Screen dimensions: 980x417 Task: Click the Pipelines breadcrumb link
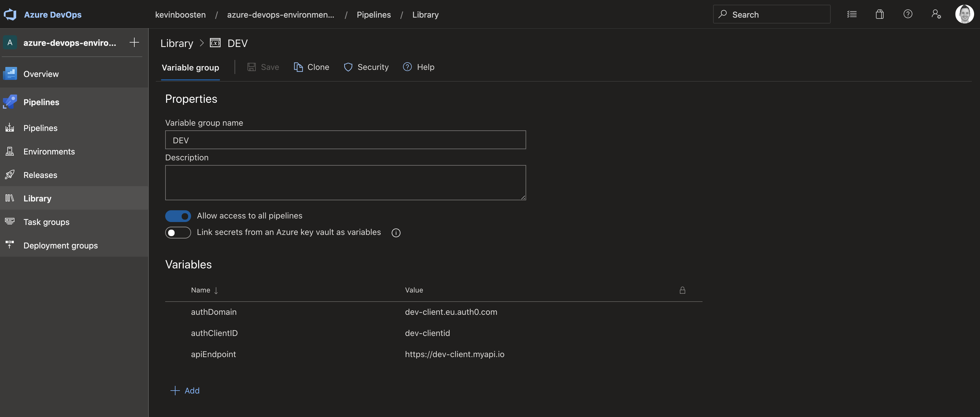tap(374, 14)
